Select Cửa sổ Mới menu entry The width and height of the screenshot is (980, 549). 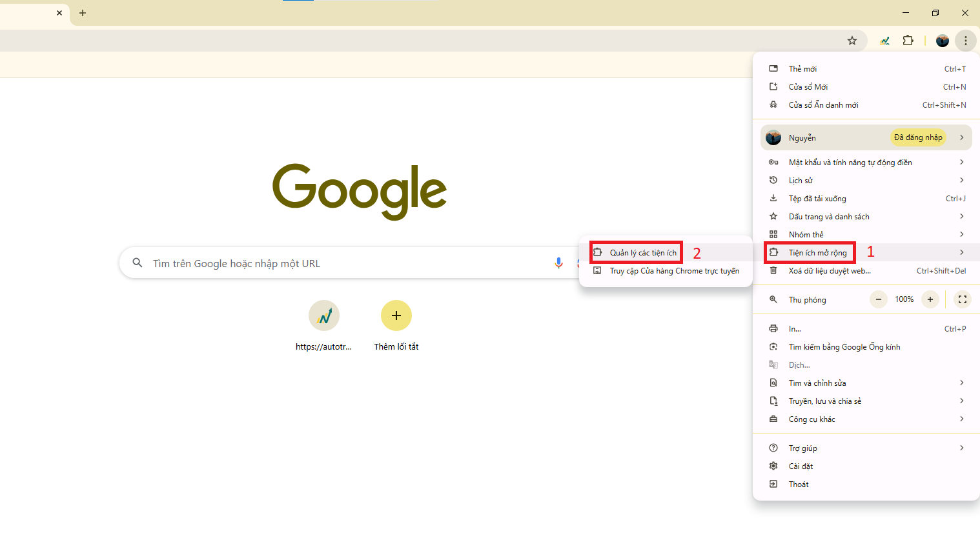click(x=866, y=87)
